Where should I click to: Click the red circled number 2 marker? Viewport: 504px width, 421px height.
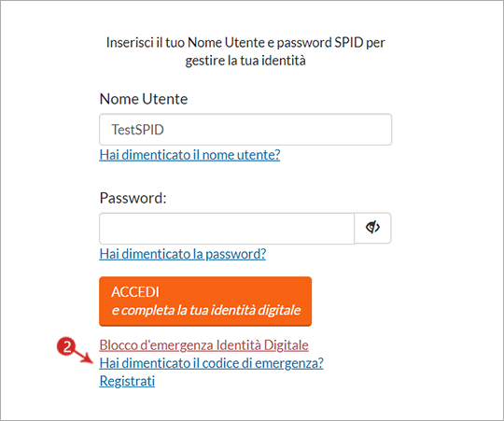coord(66,346)
